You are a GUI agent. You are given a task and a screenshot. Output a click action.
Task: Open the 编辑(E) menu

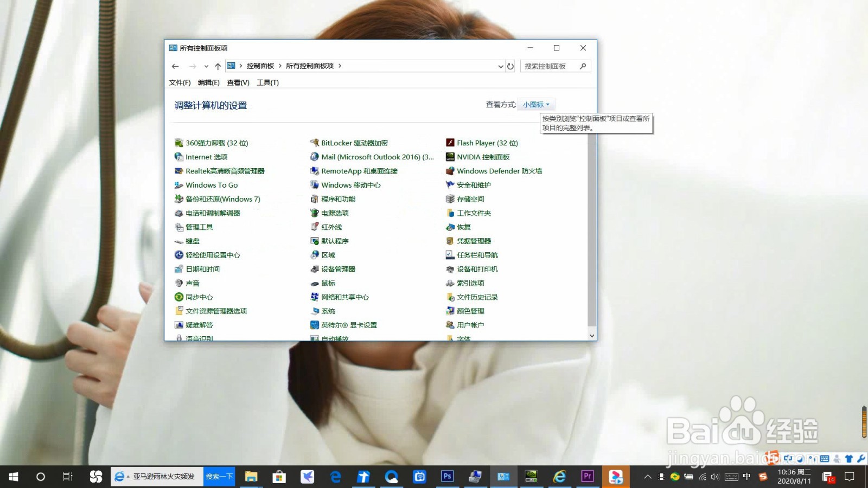(x=209, y=82)
